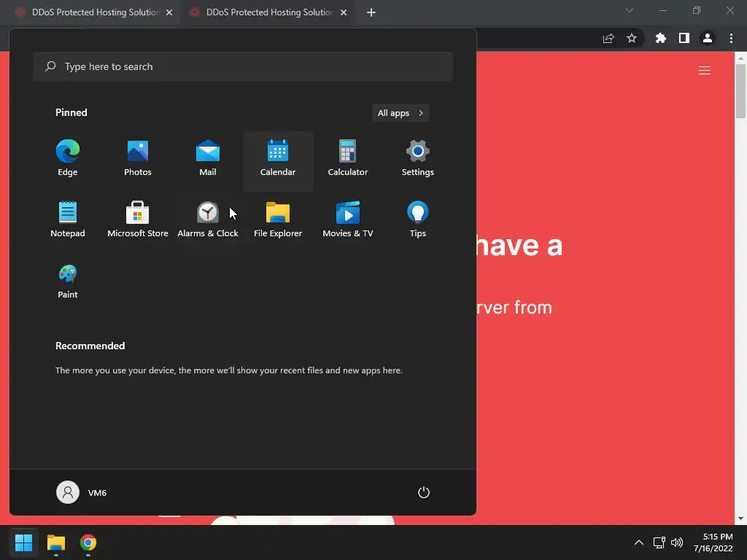Close the first Chrome tab

pos(169,12)
